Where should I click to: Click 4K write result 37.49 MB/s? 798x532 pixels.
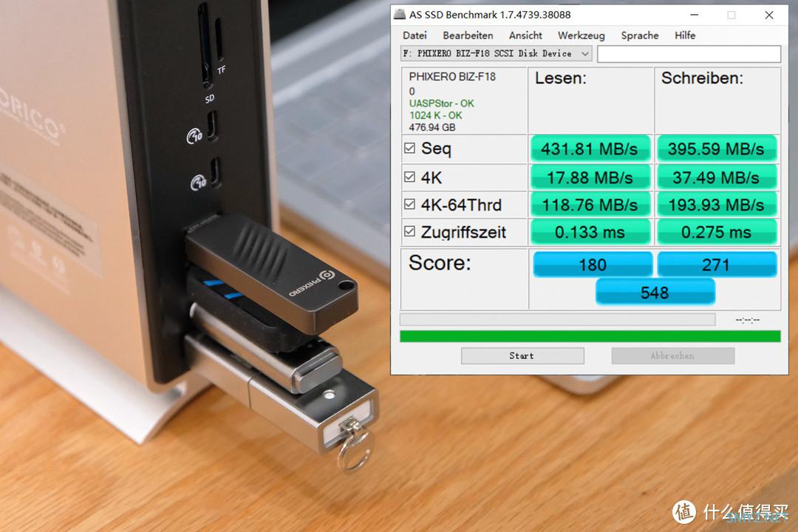coord(717,177)
